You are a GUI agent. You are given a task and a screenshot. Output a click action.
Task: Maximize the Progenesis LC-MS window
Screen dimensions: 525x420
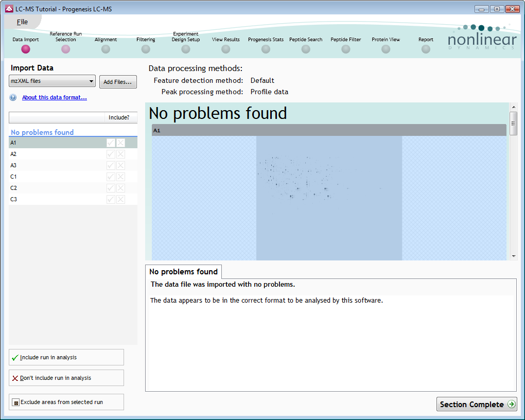click(497, 9)
